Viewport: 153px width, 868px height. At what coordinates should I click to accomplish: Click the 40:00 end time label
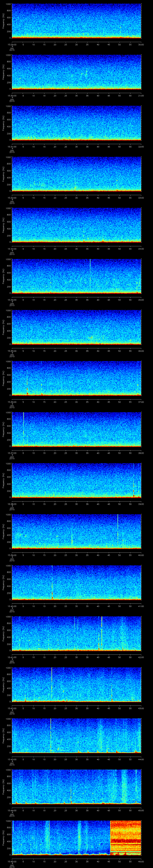141,555
